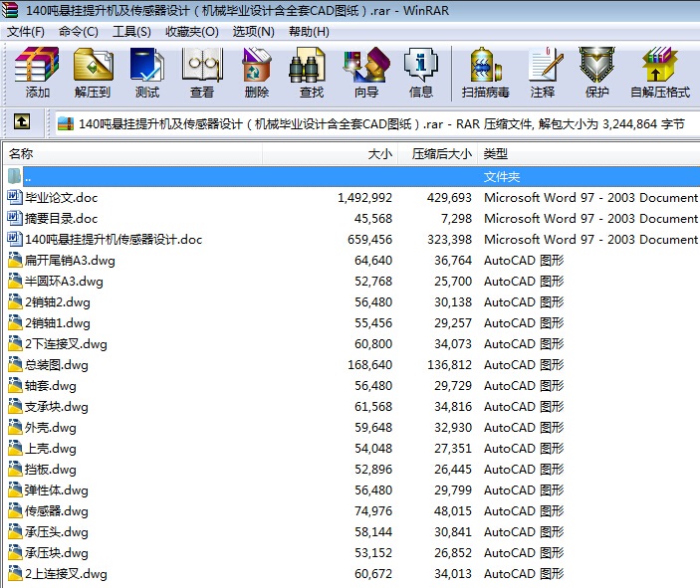Select file 承压头.dwg
700x588 pixels.
tap(57, 532)
